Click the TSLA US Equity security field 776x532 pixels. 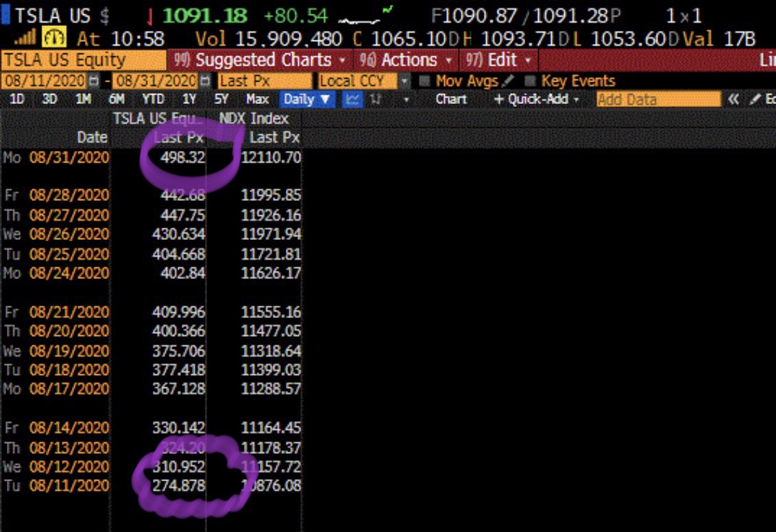pyautogui.click(x=83, y=60)
